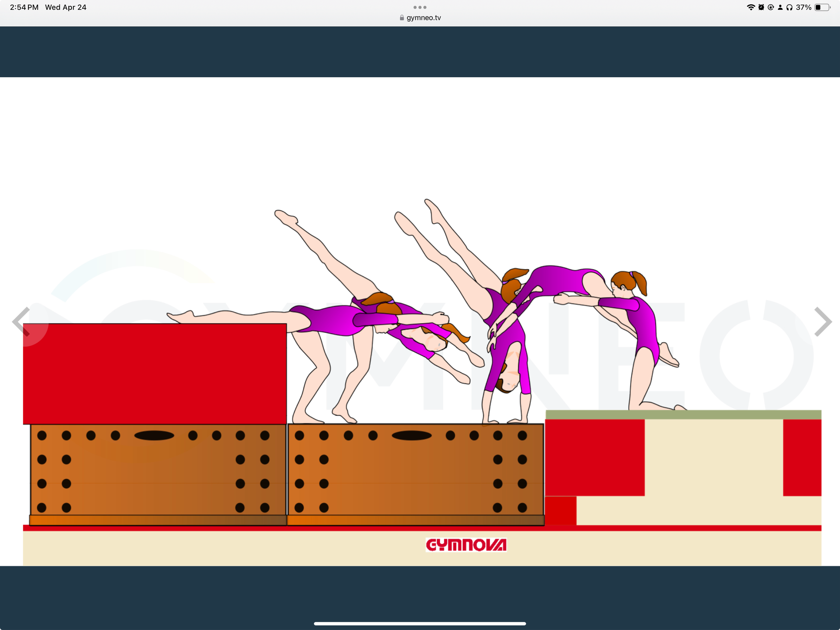This screenshot has width=840, height=630.
Task: Tap the headphones status icon
Action: (x=790, y=7)
